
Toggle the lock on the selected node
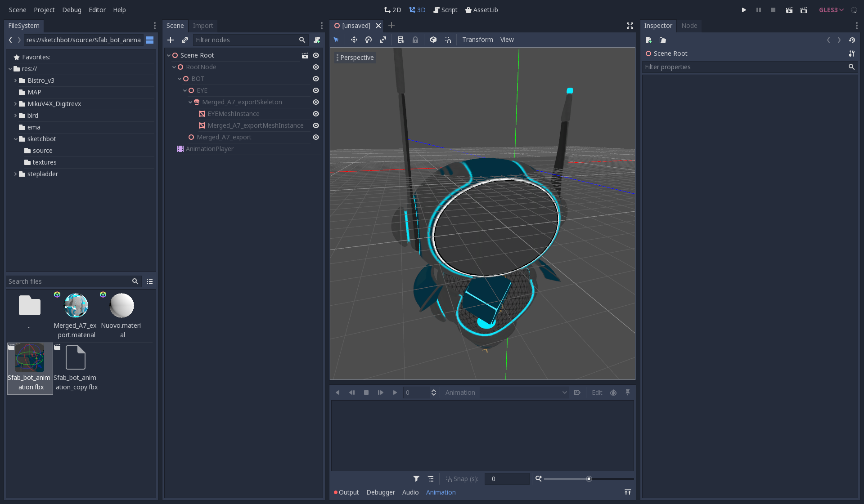[x=415, y=40]
